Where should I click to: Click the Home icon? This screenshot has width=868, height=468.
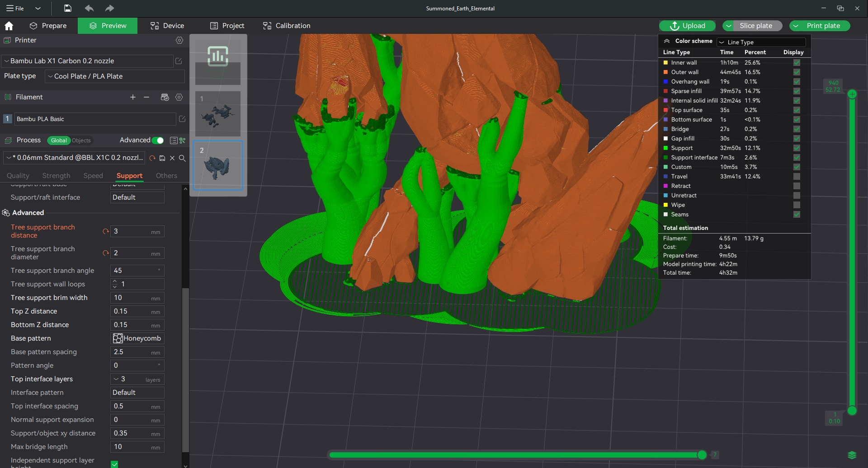(9, 26)
